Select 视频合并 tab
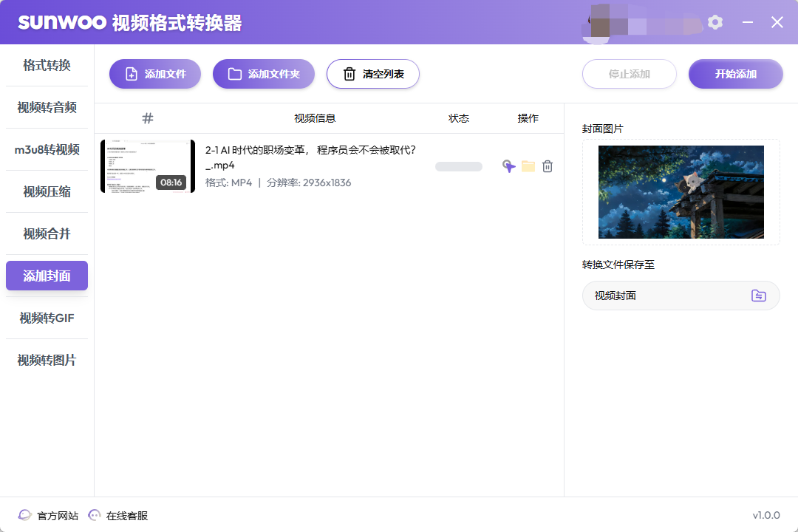The image size is (798, 532). point(47,233)
